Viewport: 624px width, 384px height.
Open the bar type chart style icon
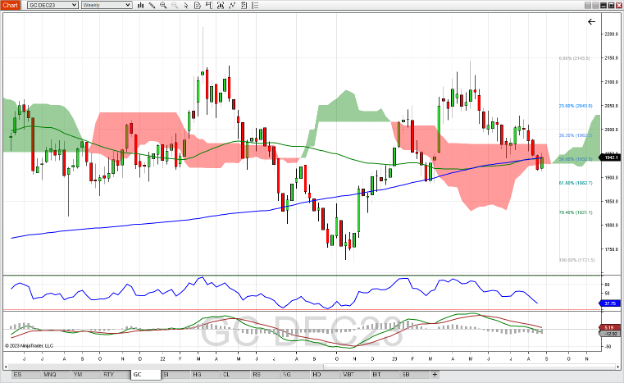[x=140, y=5]
